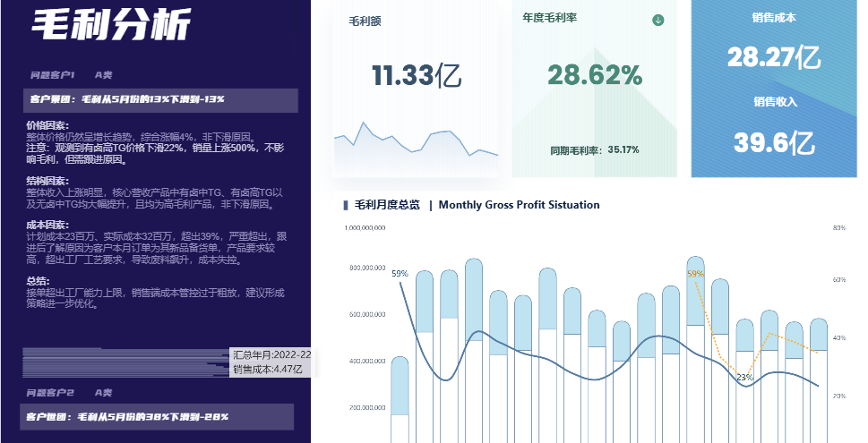The height and width of the screenshot is (443, 868).
Task: Click the 60% right-axis label
Action: pos(839,280)
